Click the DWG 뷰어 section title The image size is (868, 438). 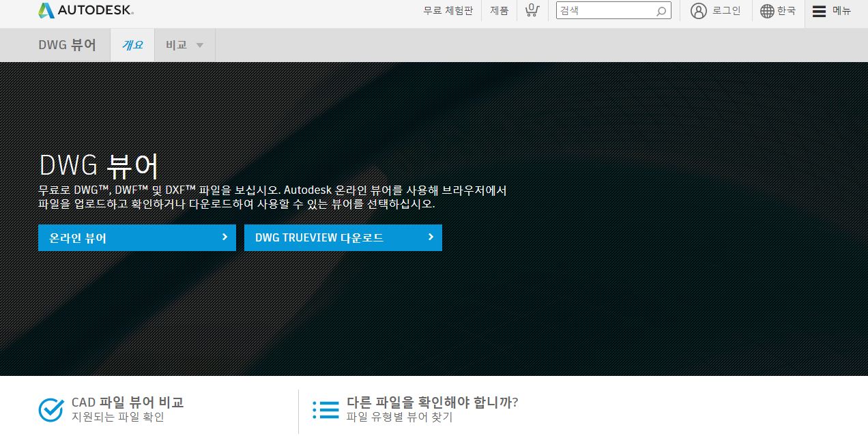(x=68, y=45)
